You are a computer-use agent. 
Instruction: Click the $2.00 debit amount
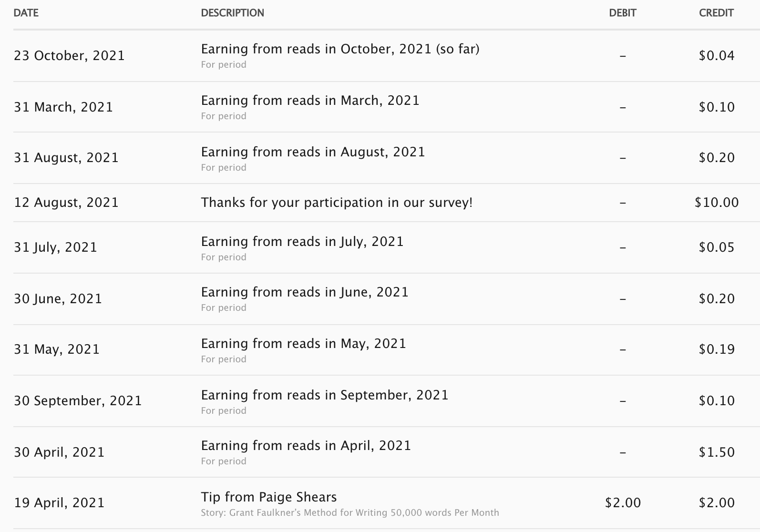pos(623,503)
